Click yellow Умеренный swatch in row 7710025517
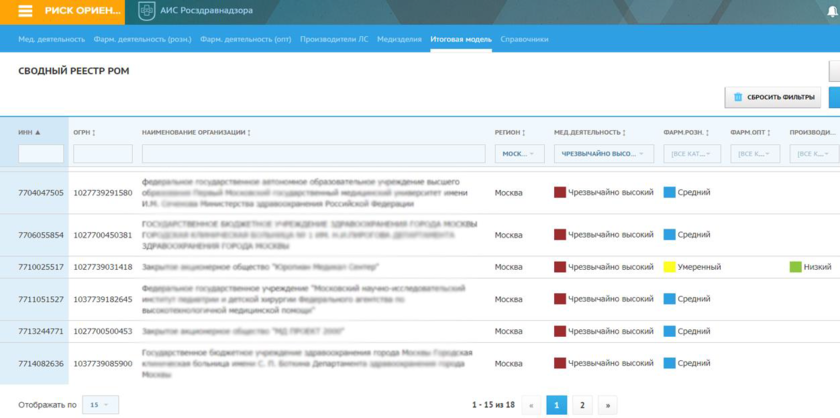 tap(670, 267)
